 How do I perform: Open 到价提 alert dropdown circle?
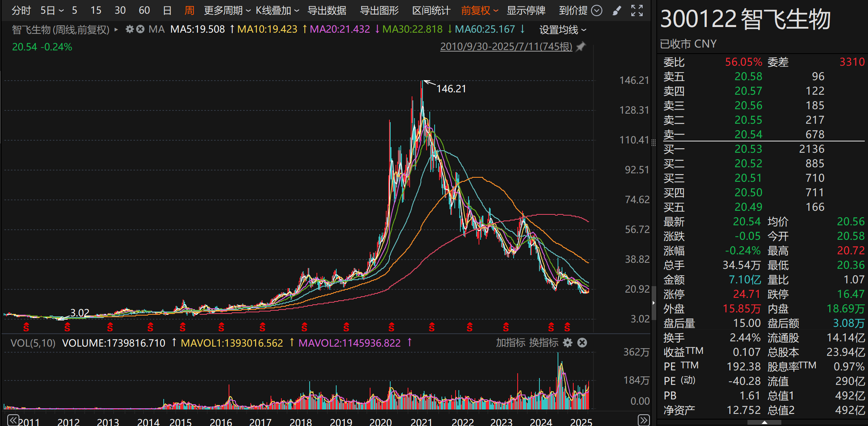tap(597, 10)
